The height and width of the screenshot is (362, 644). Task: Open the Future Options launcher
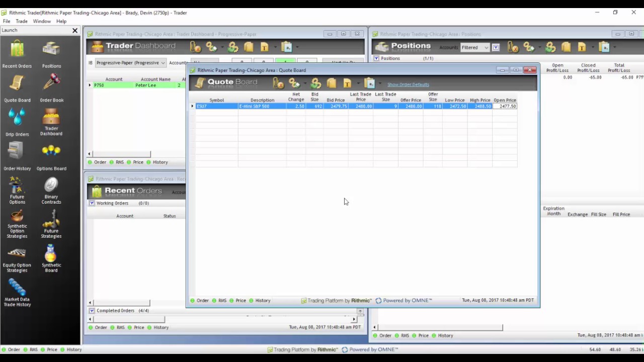coord(17,191)
